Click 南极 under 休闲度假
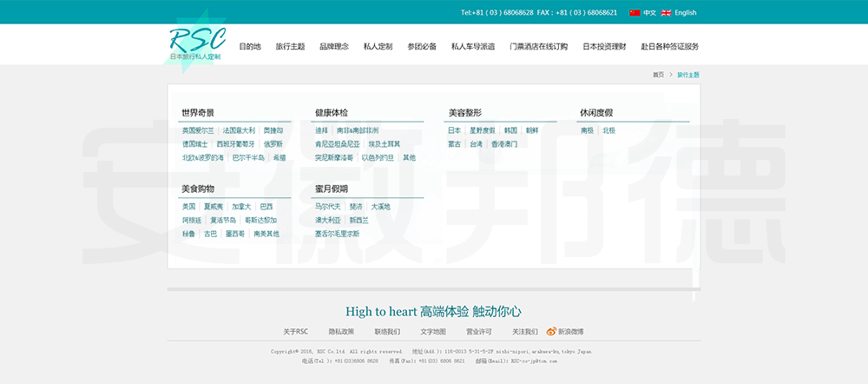Image resolution: width=868 pixels, height=384 pixels. [x=587, y=130]
